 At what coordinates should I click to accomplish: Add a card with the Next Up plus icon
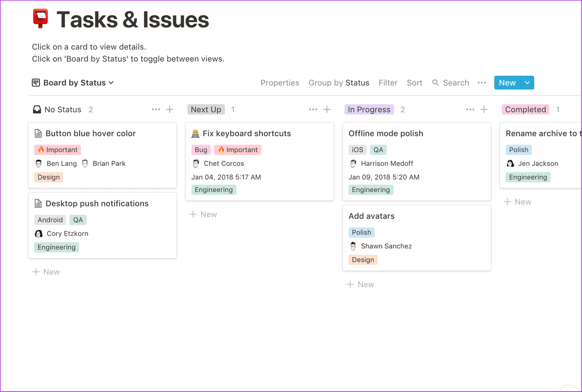(327, 109)
